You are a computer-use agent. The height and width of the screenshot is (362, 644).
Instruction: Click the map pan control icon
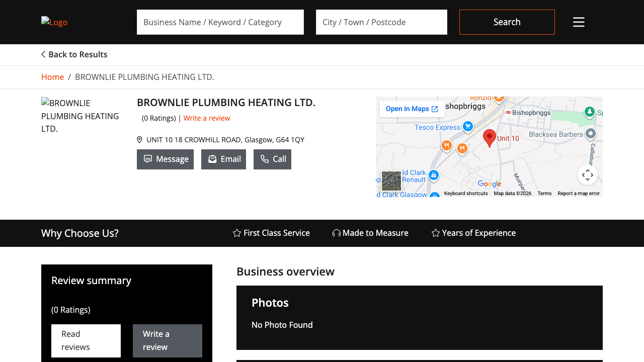click(588, 174)
